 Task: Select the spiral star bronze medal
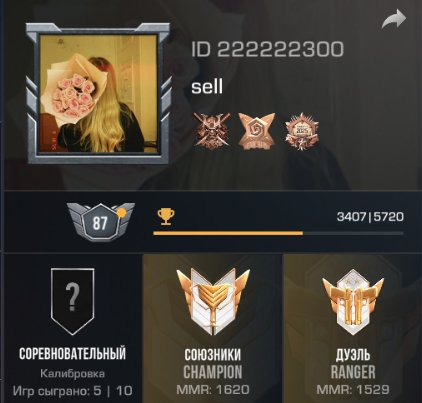click(257, 131)
